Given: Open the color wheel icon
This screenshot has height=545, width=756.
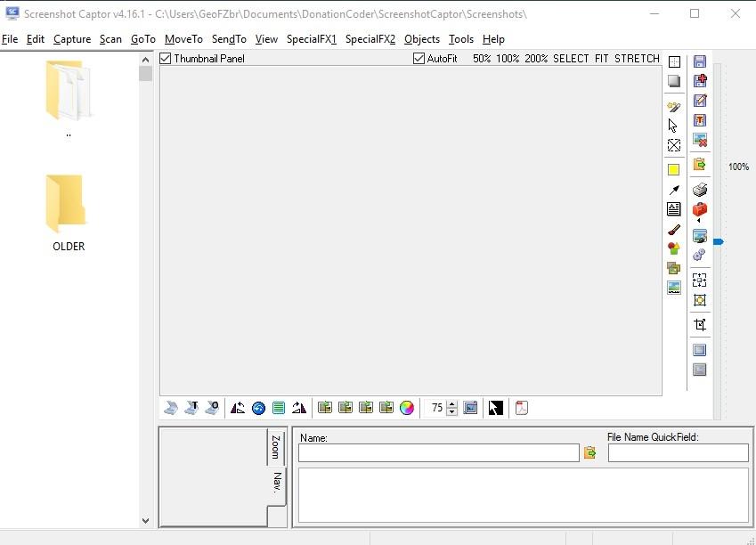Looking at the screenshot, I should tap(406, 408).
